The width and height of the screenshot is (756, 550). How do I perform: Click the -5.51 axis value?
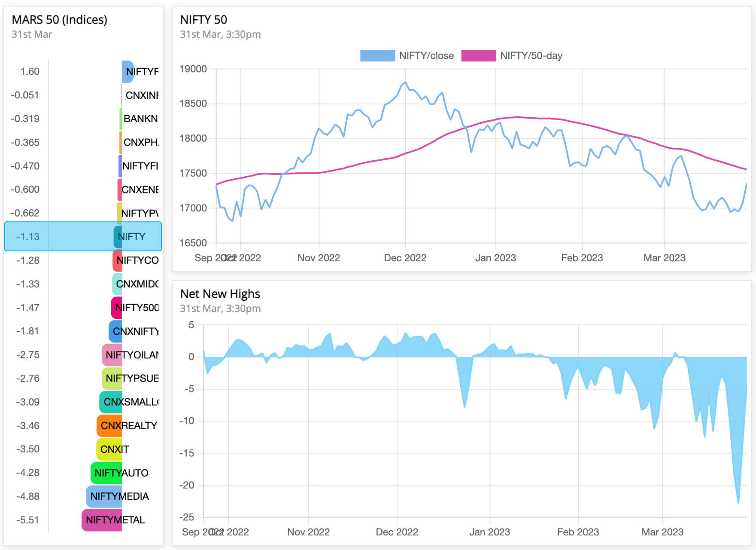coord(27,520)
